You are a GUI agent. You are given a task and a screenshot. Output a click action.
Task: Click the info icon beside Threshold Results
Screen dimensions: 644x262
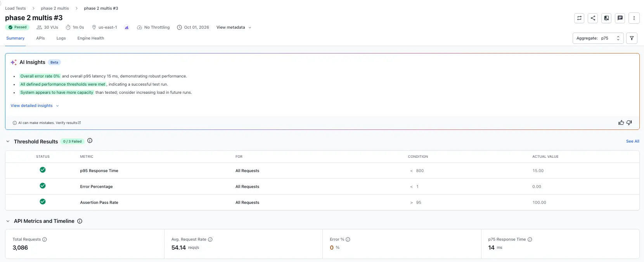pos(90,141)
